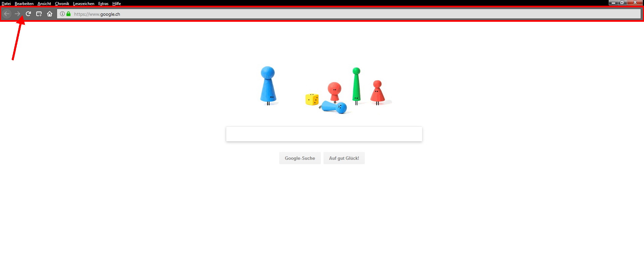
Task: Click the forward navigation arrow
Action: (x=17, y=14)
